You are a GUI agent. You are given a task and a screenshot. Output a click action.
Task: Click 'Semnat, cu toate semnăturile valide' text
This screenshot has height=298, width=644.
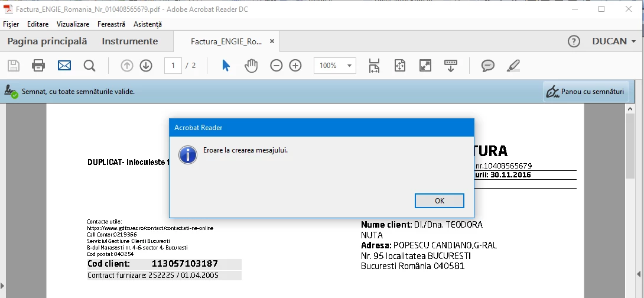(x=78, y=92)
